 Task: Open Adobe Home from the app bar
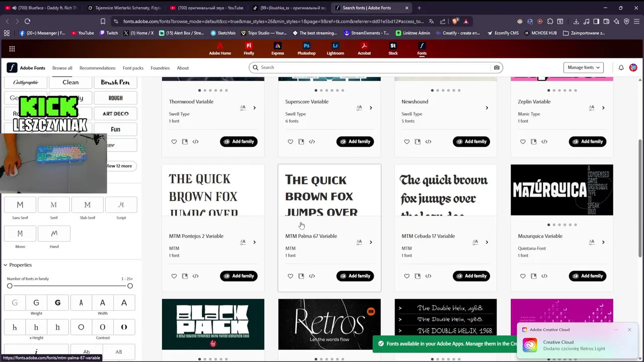click(220, 49)
